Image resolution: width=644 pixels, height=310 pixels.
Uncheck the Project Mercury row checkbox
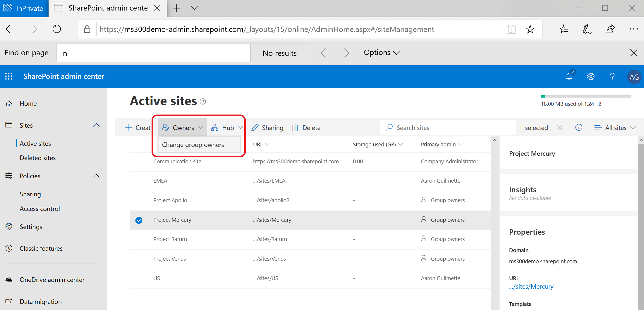pos(139,220)
